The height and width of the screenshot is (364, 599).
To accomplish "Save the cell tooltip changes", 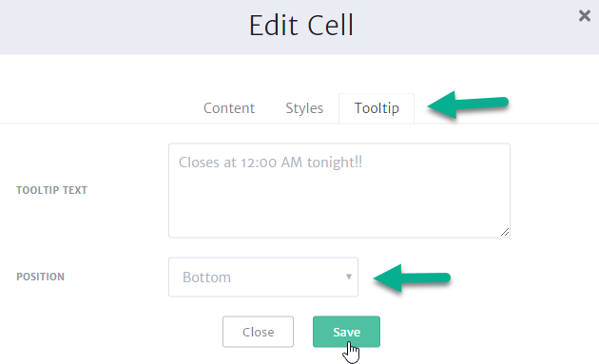I will point(346,332).
